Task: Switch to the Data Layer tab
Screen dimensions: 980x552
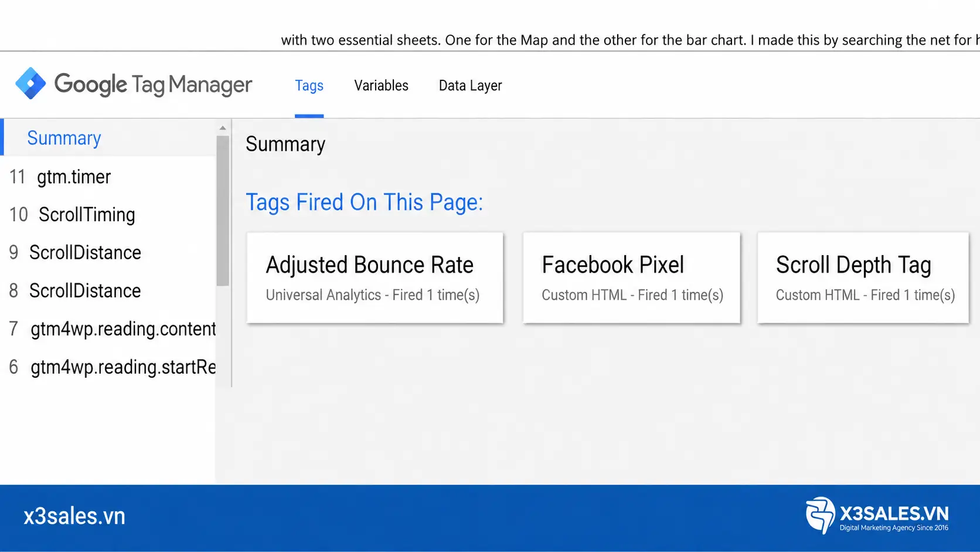Action: pyautogui.click(x=470, y=86)
